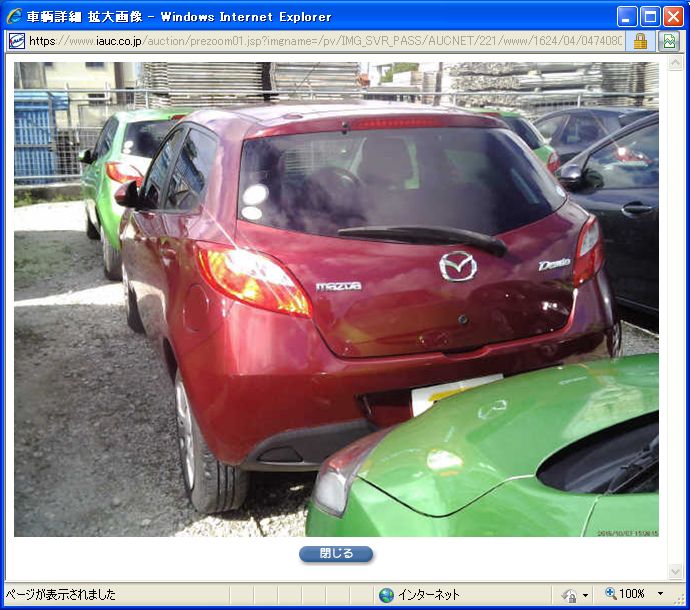Click the resize grip at the status bar corner

coord(680,600)
